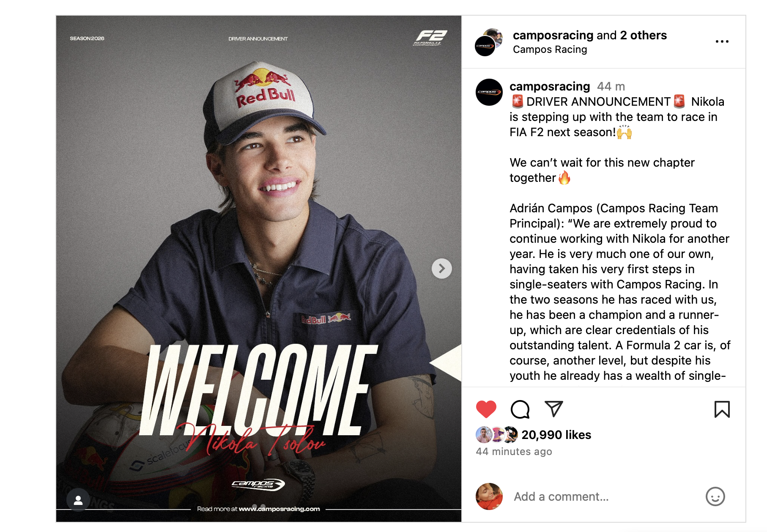Unlike the post with red heart icon
The height and width of the screenshot is (532, 767).
pos(486,409)
